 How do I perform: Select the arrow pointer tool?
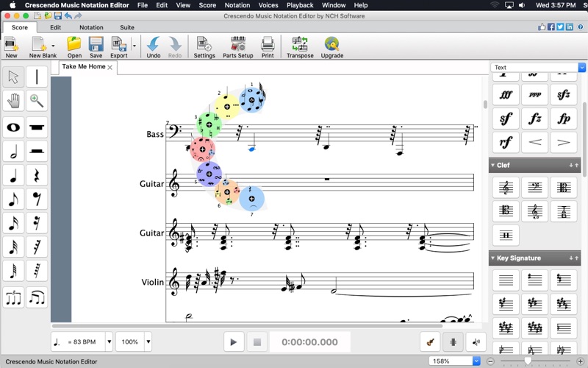click(13, 77)
